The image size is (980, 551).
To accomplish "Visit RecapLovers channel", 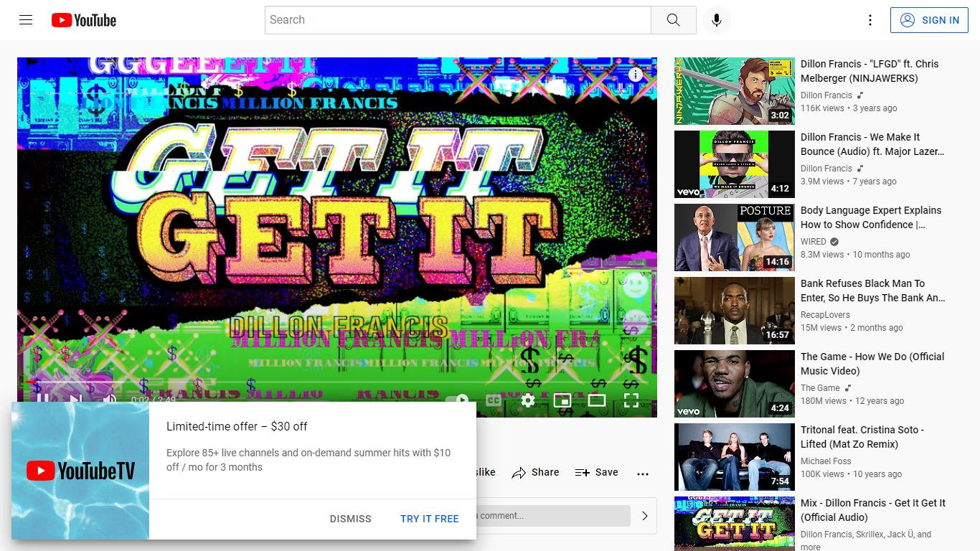I will 825,315.
